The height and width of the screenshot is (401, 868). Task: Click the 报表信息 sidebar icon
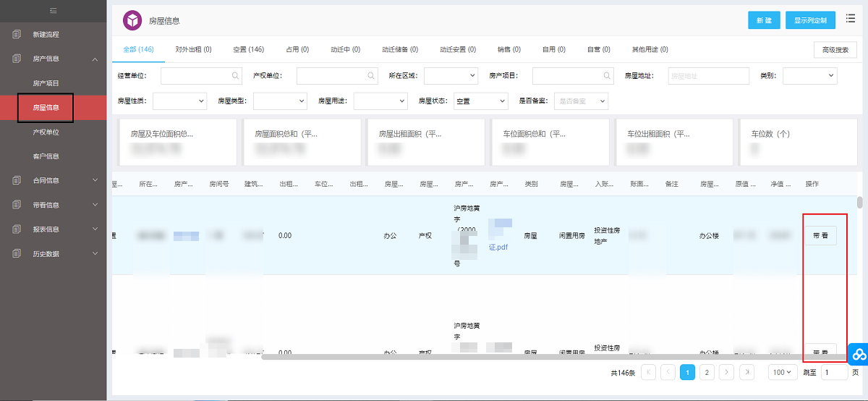17,229
